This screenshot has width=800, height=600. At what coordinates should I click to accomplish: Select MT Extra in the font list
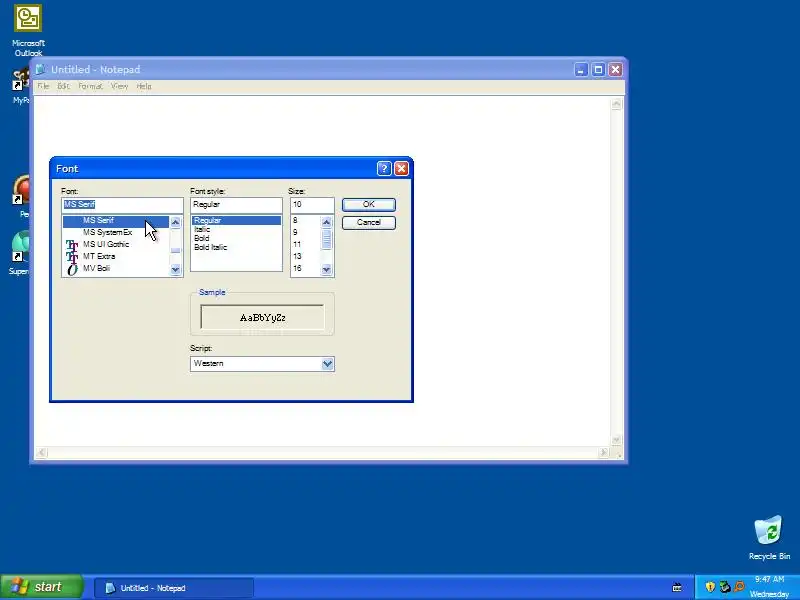point(116,256)
